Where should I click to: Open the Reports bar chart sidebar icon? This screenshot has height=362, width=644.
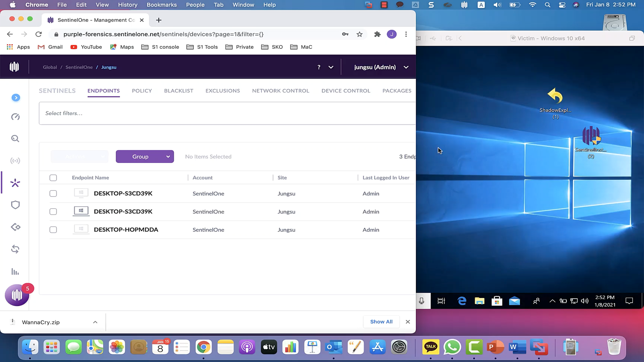click(x=15, y=271)
